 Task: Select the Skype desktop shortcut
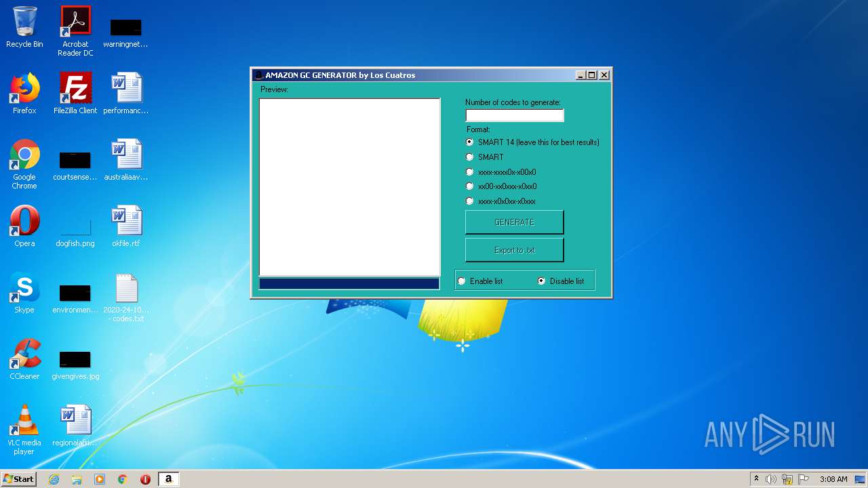[24, 293]
